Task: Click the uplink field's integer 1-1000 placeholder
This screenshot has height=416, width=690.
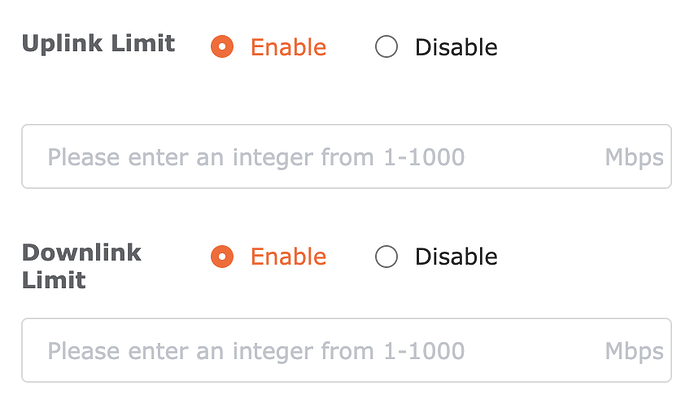Action: [256, 158]
